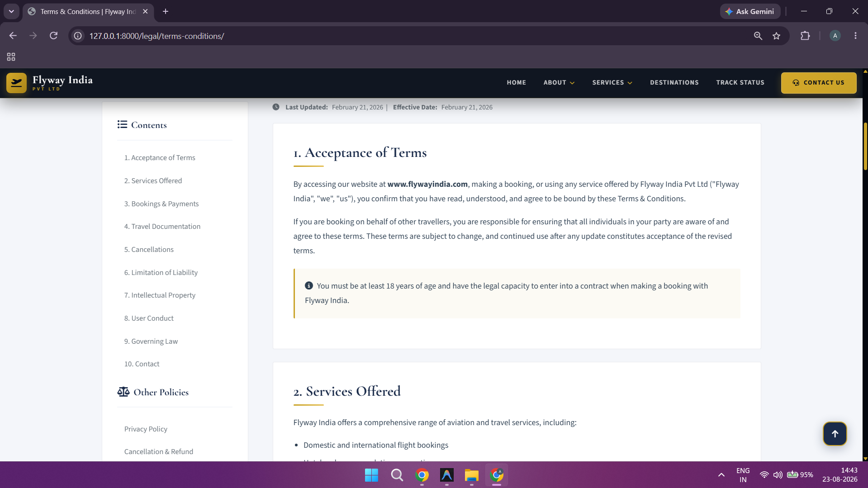Expand the ABOUT nav dropdown
This screenshot has width=868, height=488.
(x=559, y=82)
